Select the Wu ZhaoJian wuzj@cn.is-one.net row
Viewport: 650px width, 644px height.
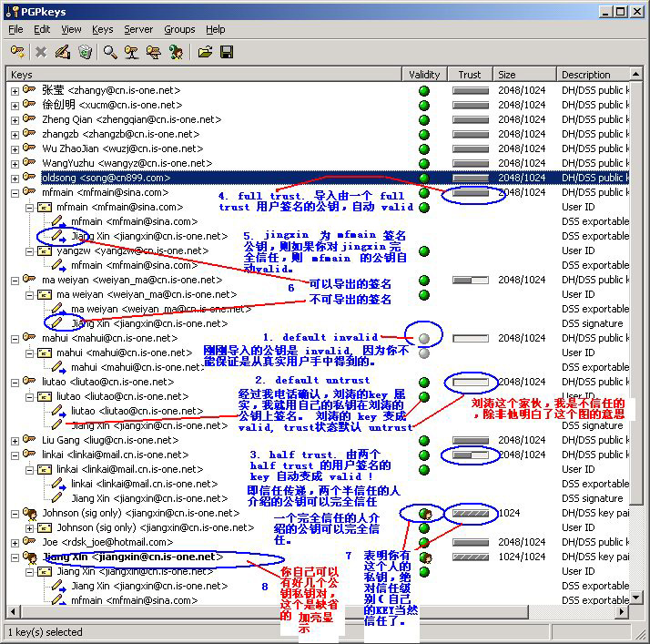point(320,148)
